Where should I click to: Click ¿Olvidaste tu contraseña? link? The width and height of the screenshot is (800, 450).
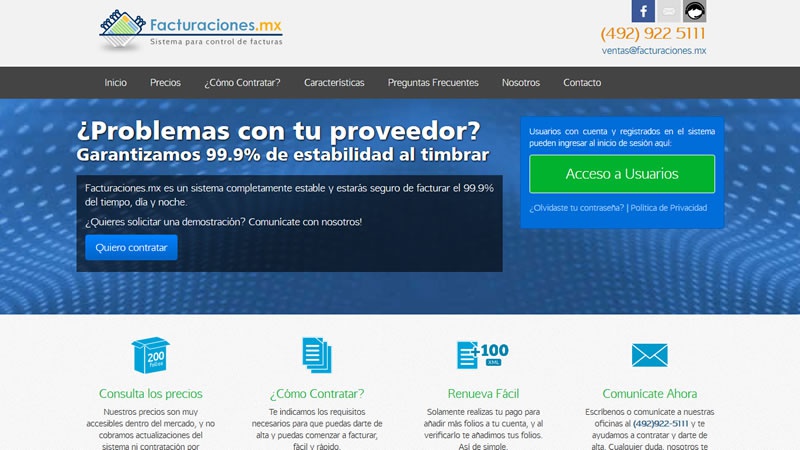pyautogui.click(x=577, y=208)
